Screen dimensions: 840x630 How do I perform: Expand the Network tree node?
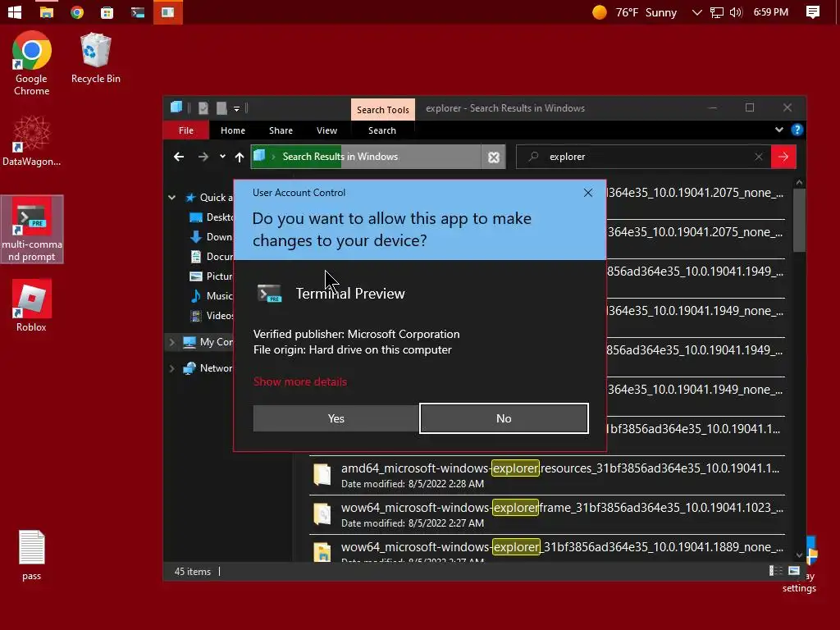click(171, 368)
